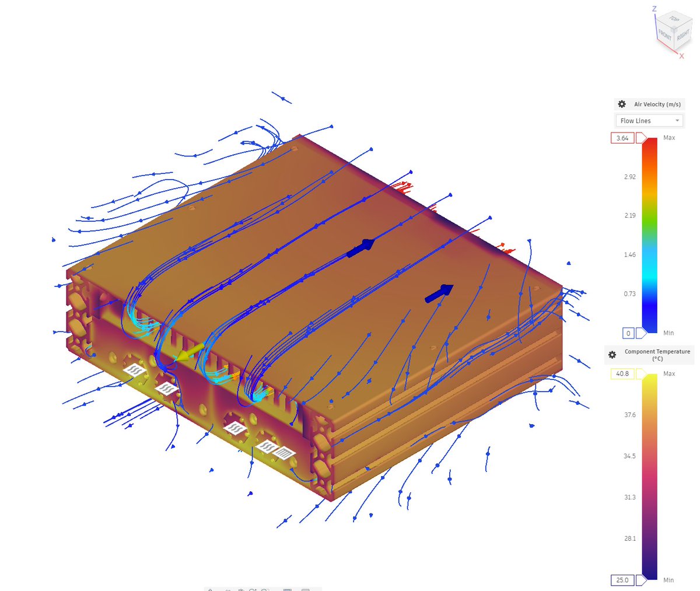Viewport: 700px width, 591px height.
Task: Grab the Air Velocity max range handle
Action: [640, 138]
